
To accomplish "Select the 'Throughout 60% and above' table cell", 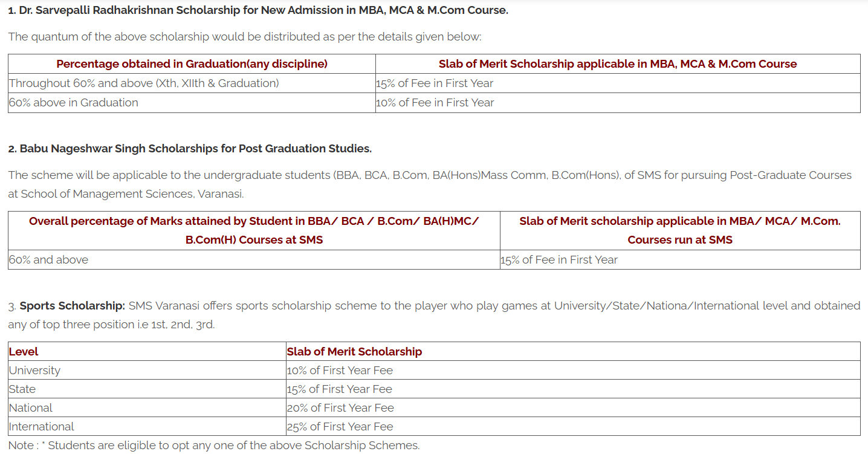I will tap(144, 83).
